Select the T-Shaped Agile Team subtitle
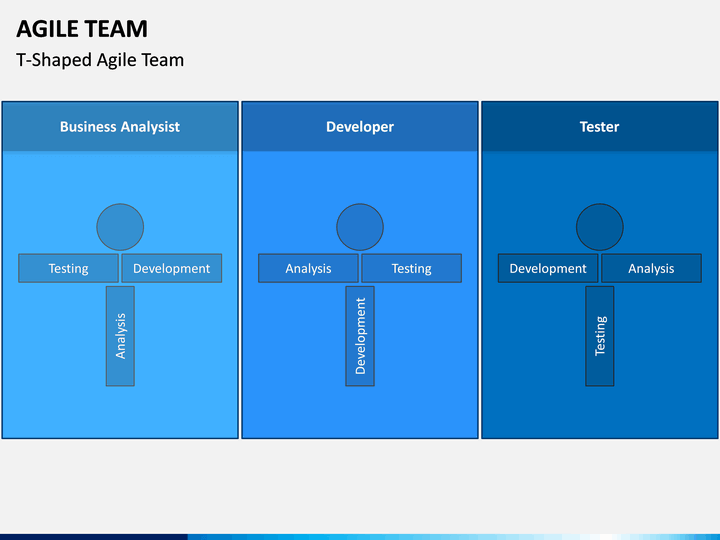Viewport: 720px width, 540px height. (100, 60)
